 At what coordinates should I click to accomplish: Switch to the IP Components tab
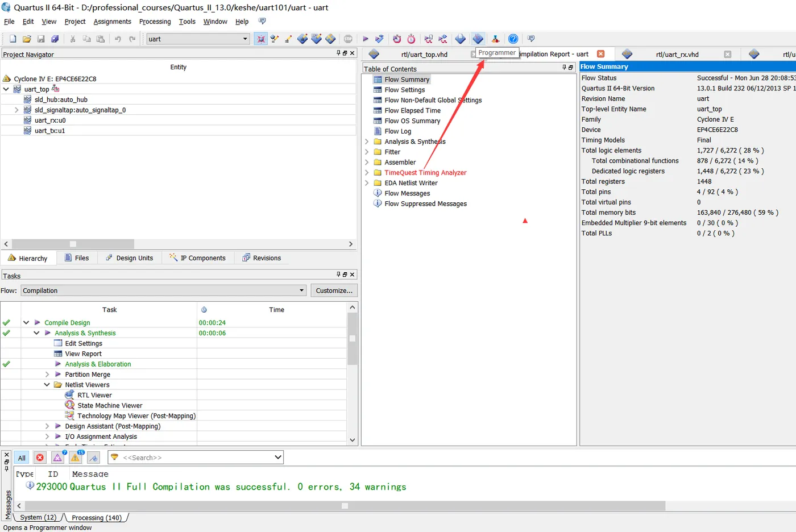(197, 258)
